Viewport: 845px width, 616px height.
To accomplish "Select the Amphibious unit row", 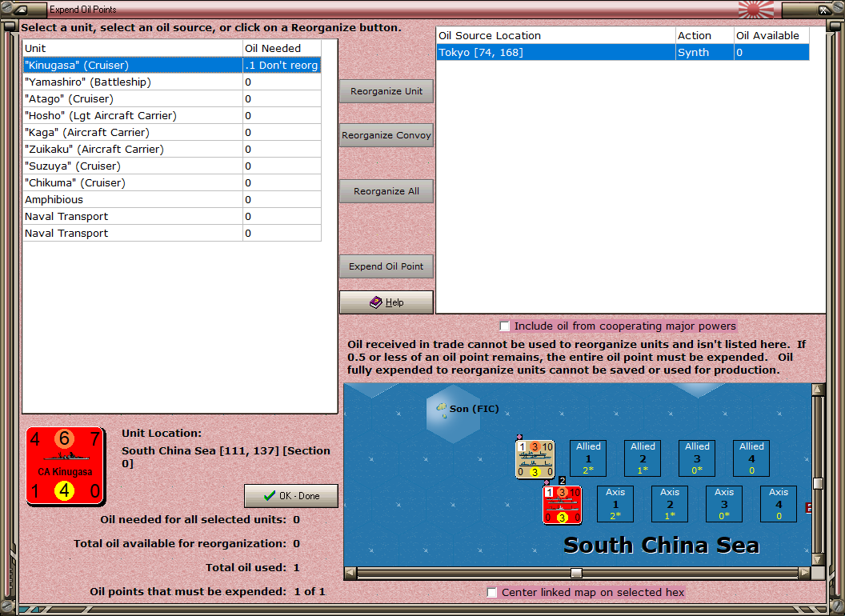I will pyautogui.click(x=172, y=199).
